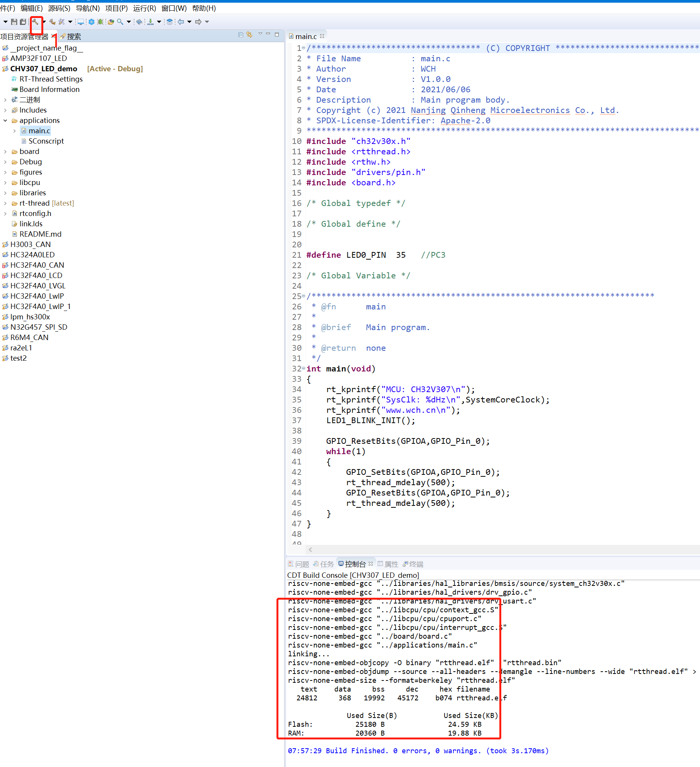Open the 项目(P) menu
Viewport: 700px width, 767px height.
(116, 8)
